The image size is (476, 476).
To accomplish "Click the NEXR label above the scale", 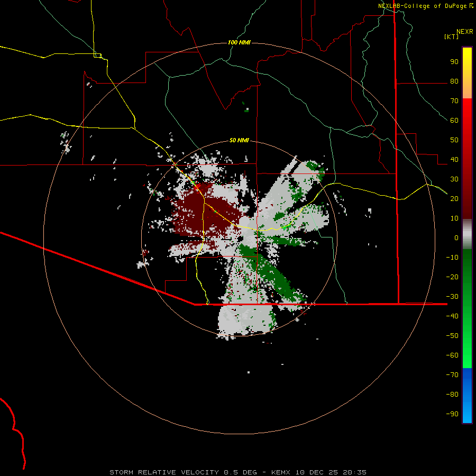I will [x=464, y=32].
